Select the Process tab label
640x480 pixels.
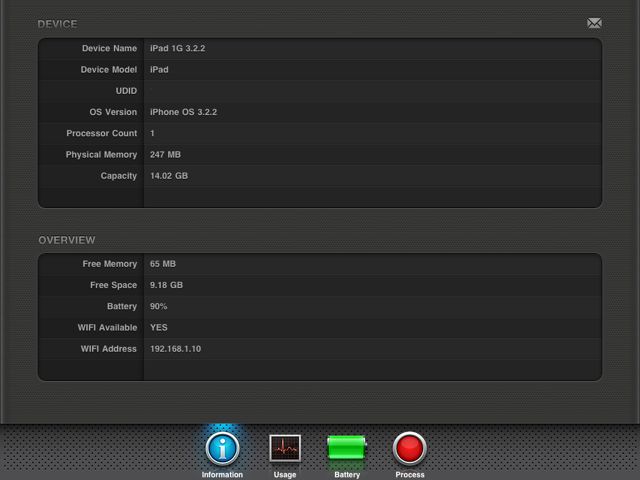tap(410, 475)
